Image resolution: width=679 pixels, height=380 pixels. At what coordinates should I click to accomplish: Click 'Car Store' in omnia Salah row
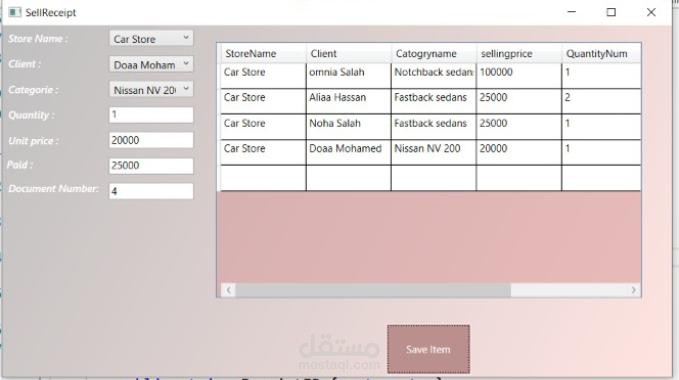tap(263, 76)
